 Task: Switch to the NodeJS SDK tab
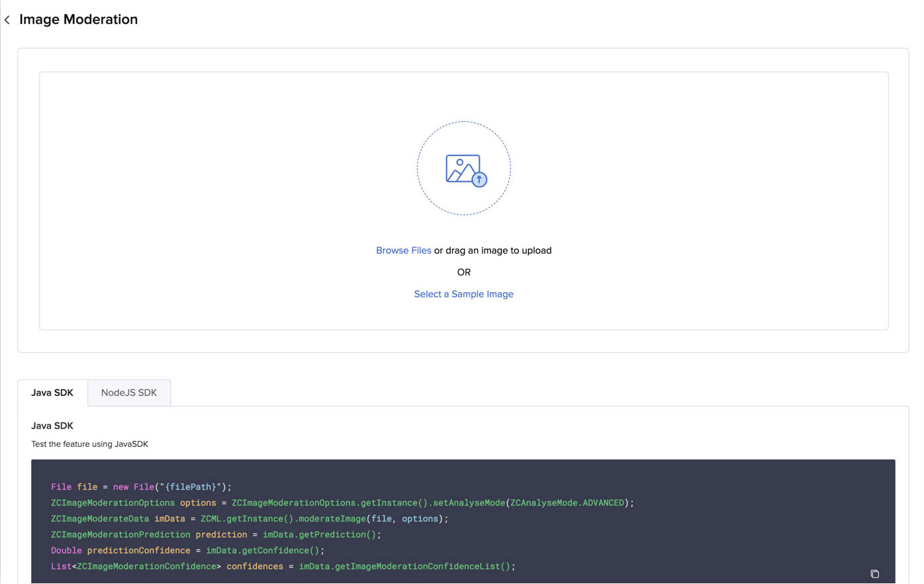(x=129, y=393)
